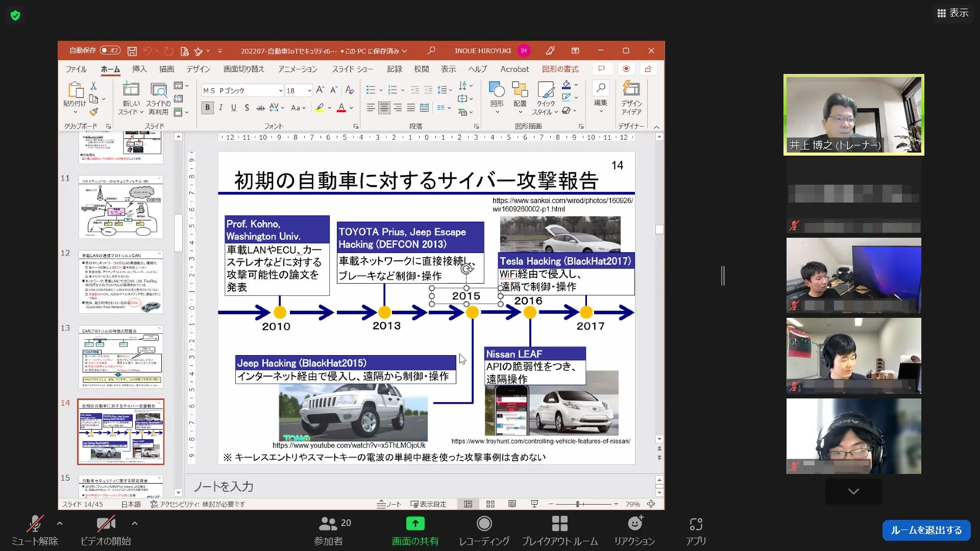Switch to the 図形の書式 tab
The width and height of the screenshot is (980, 551).
click(x=560, y=69)
